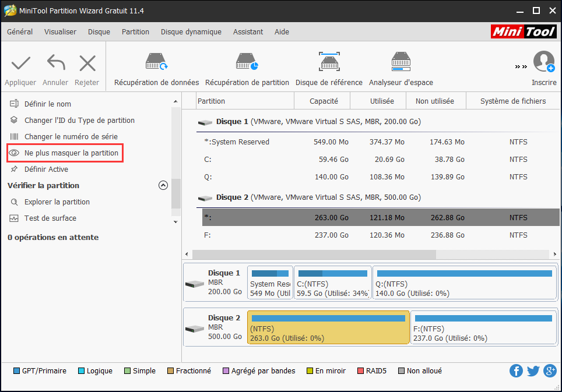Click the Rejeter X icon

[x=87, y=63]
